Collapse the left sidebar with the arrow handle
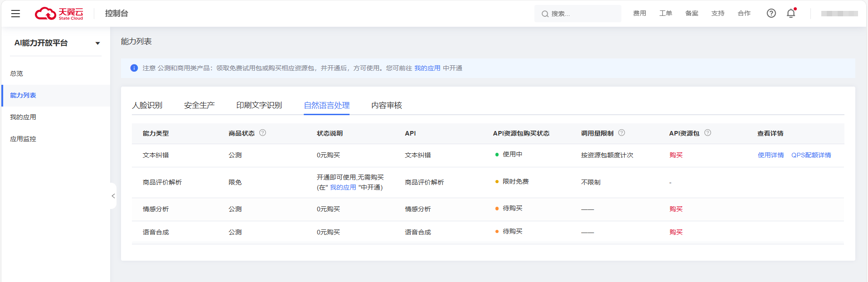This screenshot has width=868, height=282. click(113, 196)
